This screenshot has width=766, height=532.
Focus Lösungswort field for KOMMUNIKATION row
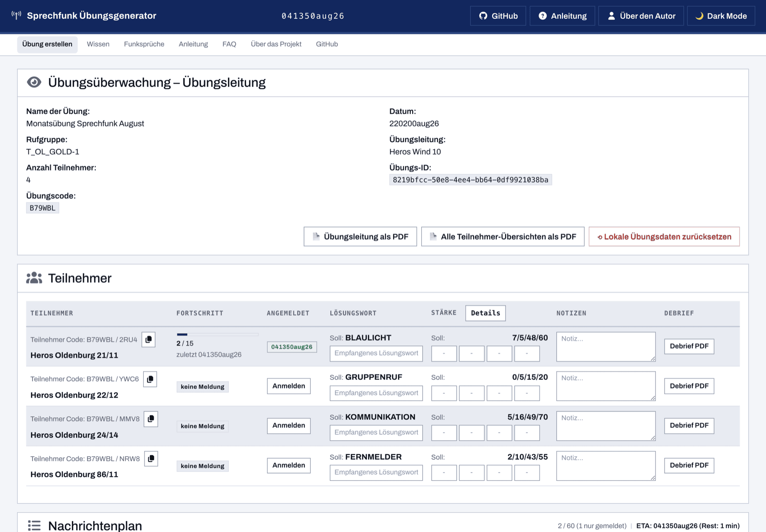[x=376, y=432]
